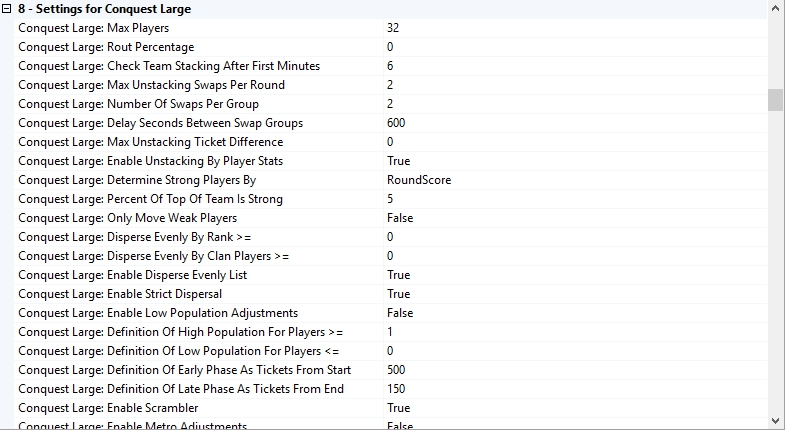Toggle Enable Scrambler True value
The width and height of the screenshot is (788, 431).
[x=398, y=408]
